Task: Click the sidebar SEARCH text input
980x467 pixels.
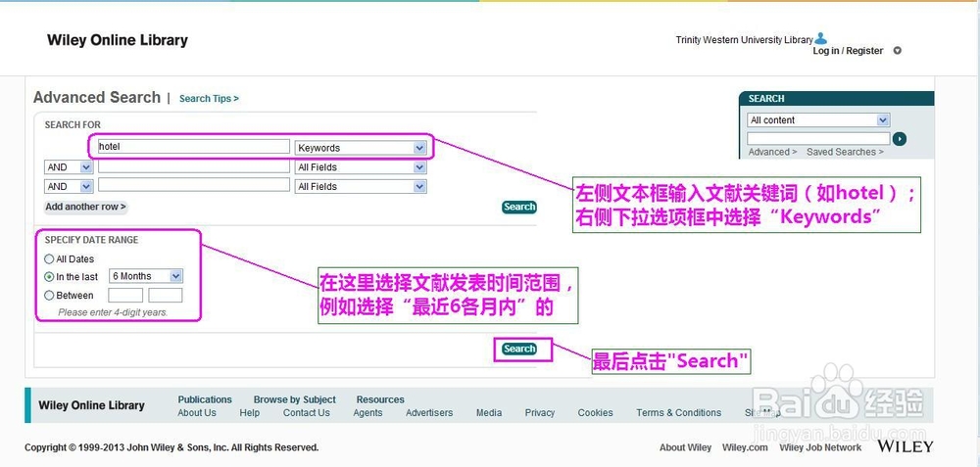Action: point(818,138)
